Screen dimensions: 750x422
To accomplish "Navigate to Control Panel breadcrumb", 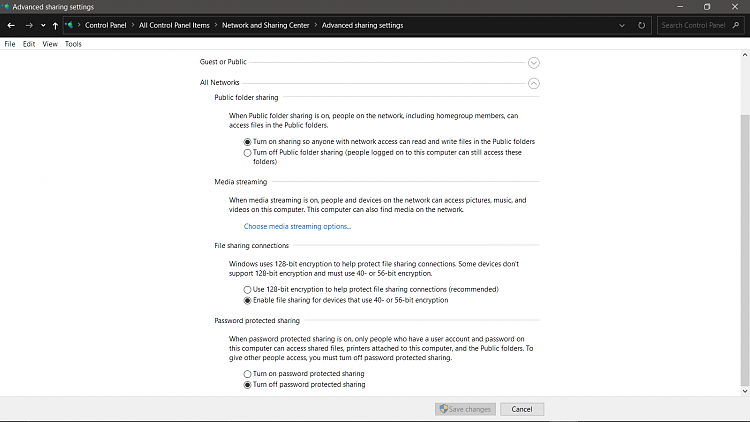I will click(106, 25).
